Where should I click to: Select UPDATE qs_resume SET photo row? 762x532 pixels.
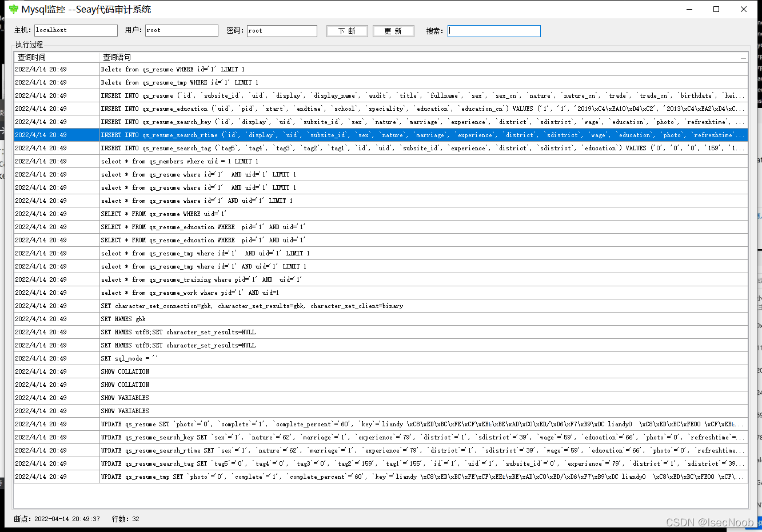tap(381, 424)
